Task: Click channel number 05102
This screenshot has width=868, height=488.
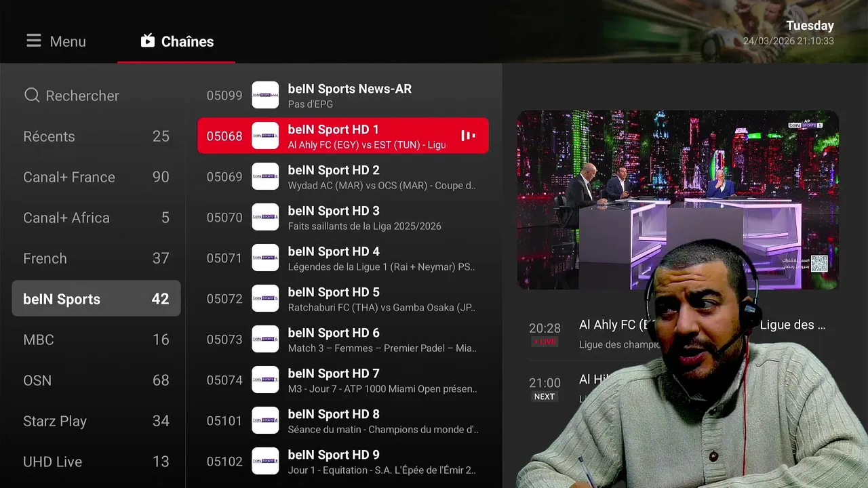Action: click(x=224, y=462)
